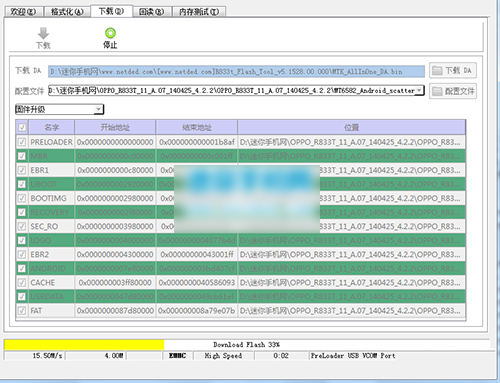Image resolution: width=500 pixels, height=383 pixels.
Task: Expand the scatter file path dropdown arrow
Action: (419, 90)
